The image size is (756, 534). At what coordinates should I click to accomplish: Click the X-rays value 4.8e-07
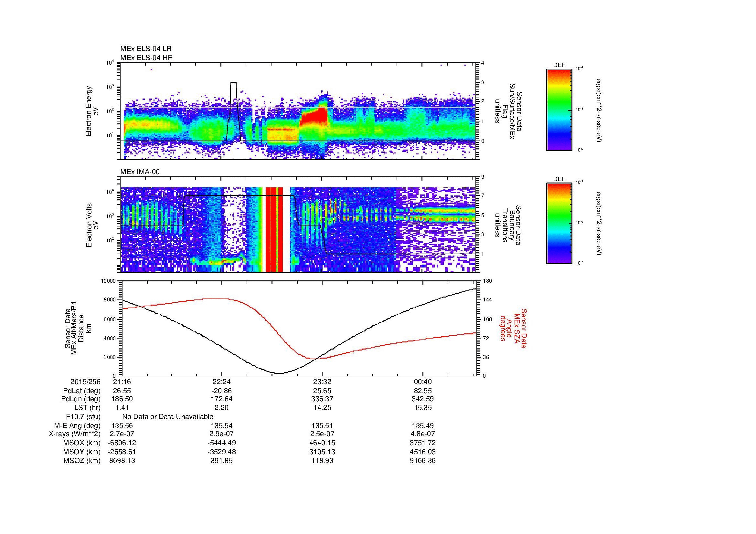click(x=422, y=434)
